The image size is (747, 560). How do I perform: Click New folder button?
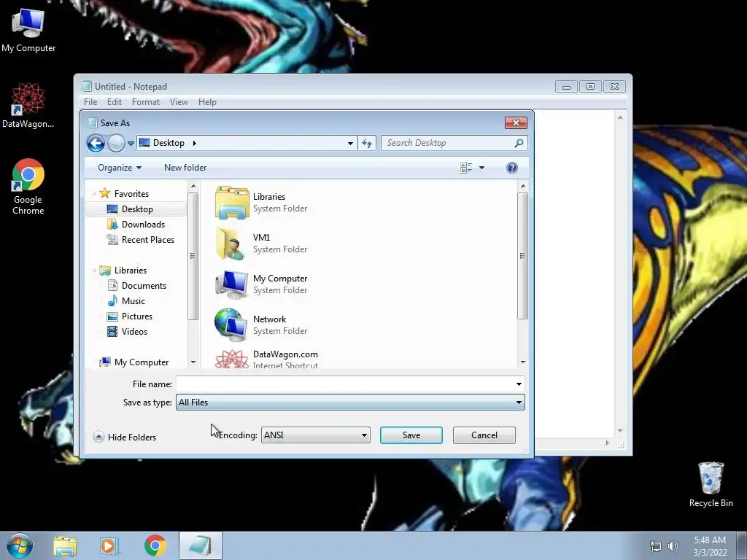pos(185,168)
